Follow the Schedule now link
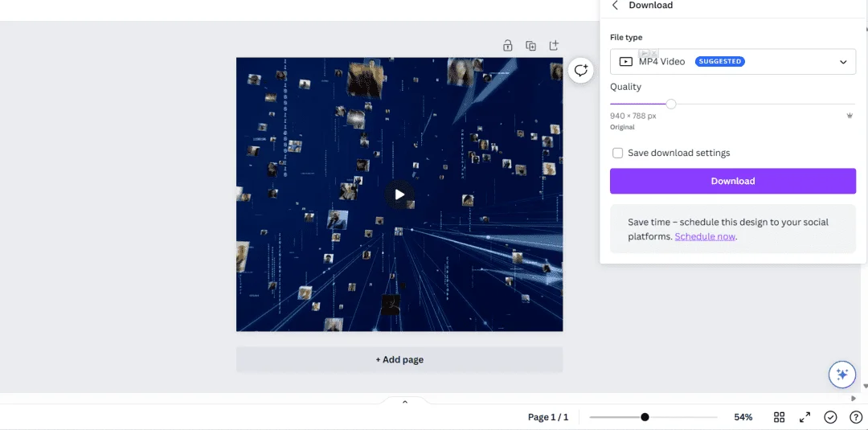Image resolution: width=868 pixels, height=430 pixels. pos(705,236)
